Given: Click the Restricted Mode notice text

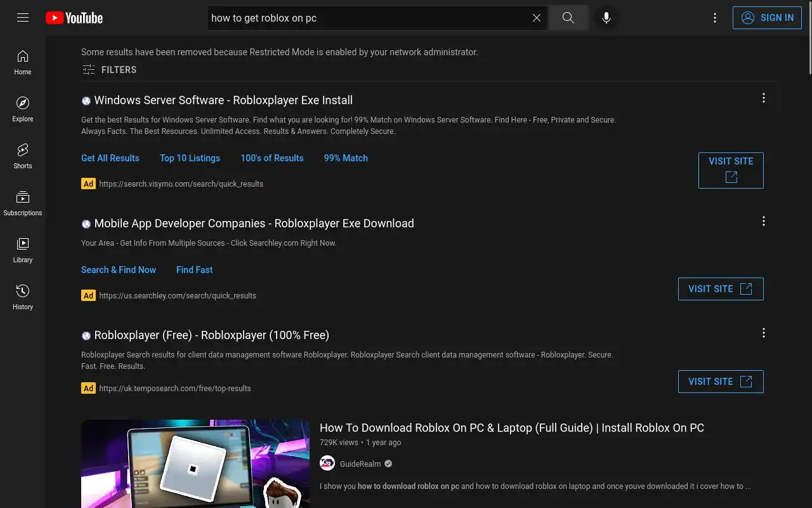Looking at the screenshot, I should 280,52.
